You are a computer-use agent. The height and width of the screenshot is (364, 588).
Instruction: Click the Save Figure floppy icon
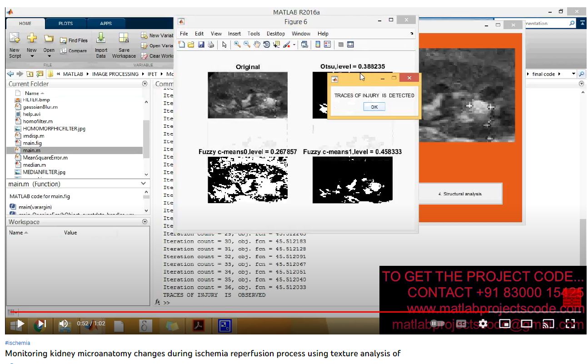coord(201,45)
